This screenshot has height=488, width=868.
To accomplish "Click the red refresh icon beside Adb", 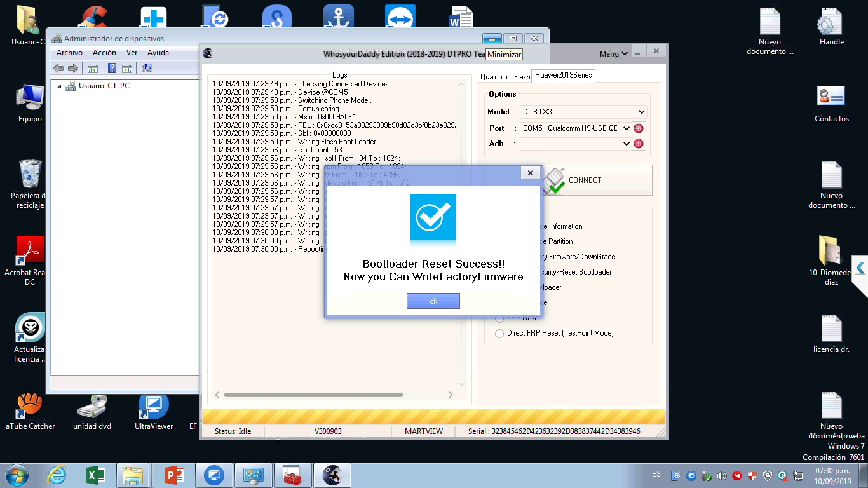I will coord(639,144).
